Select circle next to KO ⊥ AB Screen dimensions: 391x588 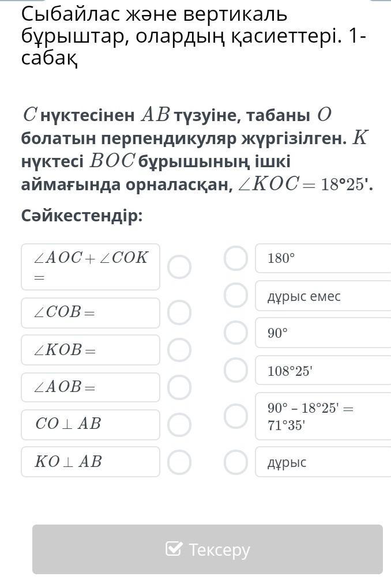(x=179, y=462)
